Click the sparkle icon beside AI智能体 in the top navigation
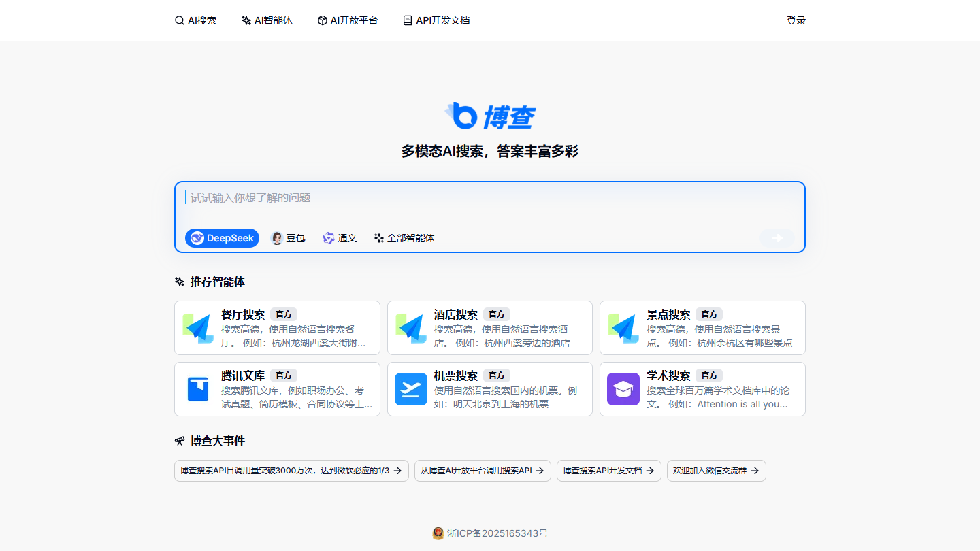This screenshot has height=551, width=980. (x=246, y=20)
